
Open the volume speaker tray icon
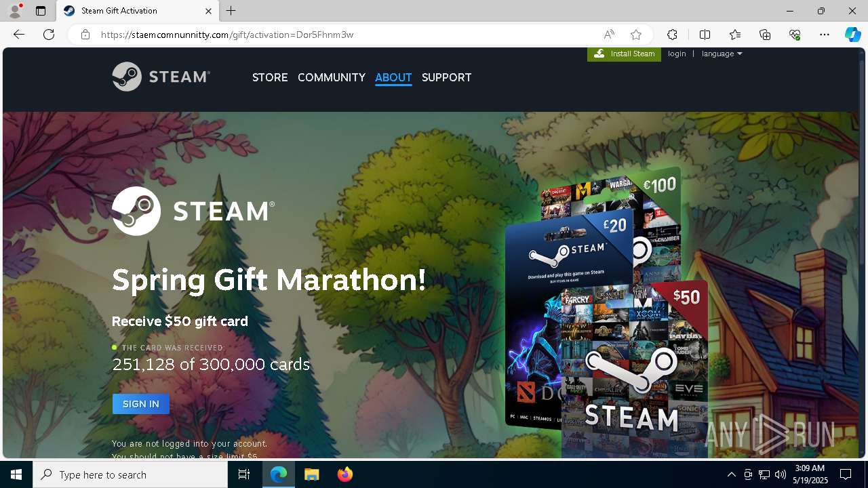781,474
